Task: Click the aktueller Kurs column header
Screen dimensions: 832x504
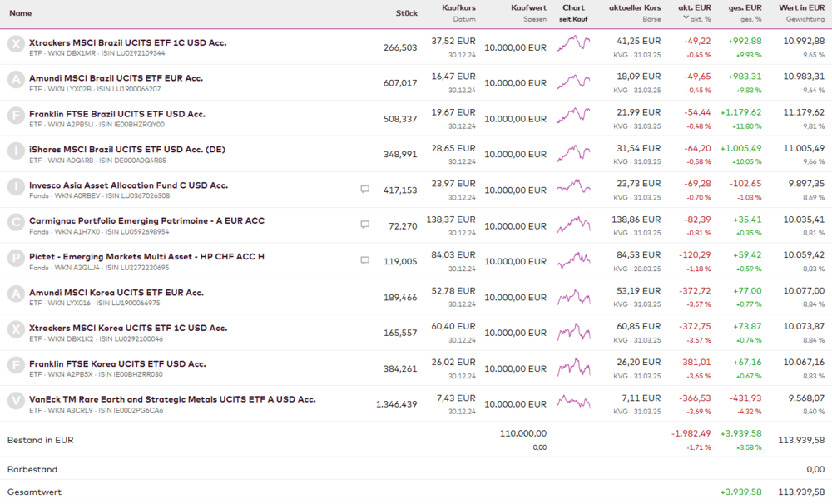Action: pyautogui.click(x=635, y=7)
